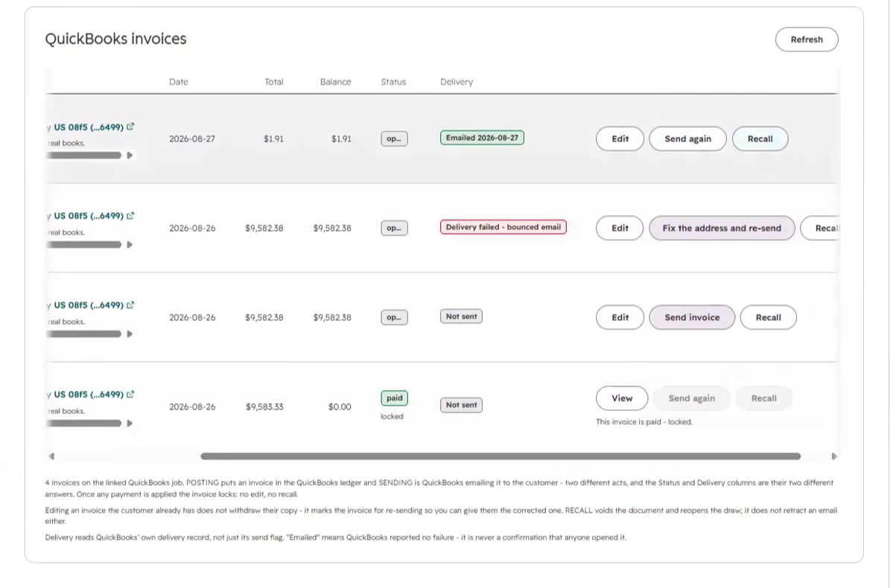Click the small right arrow under the $1.91 invoice name
Viewport: 890px width, 588px height.
click(x=130, y=156)
